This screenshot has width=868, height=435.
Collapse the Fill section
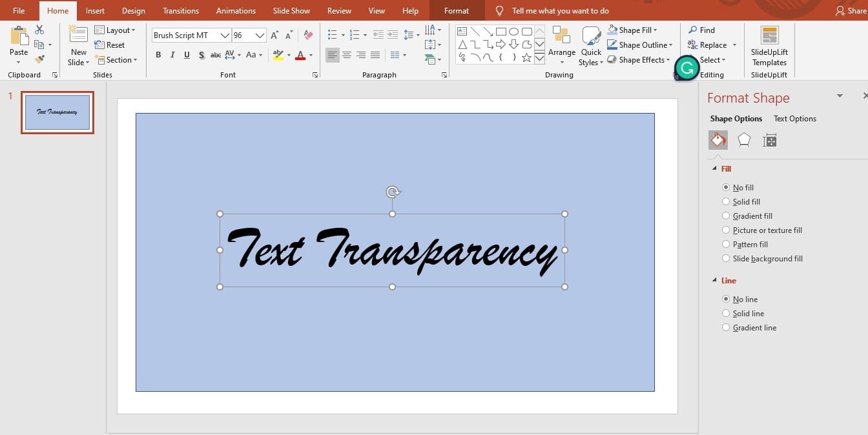(x=714, y=168)
